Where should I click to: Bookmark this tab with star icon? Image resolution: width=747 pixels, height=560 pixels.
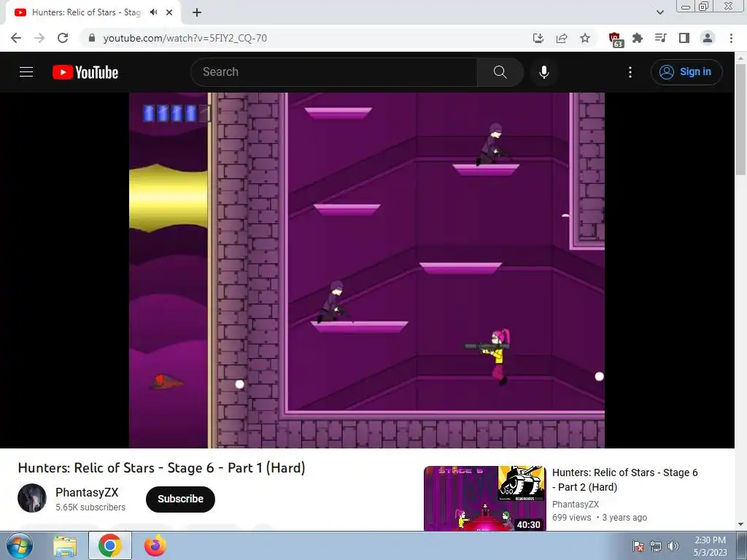coord(585,38)
